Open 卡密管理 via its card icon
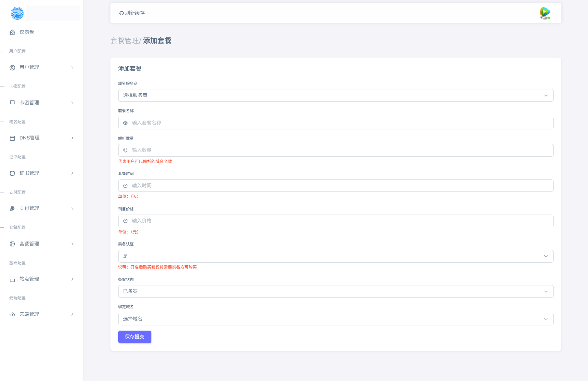The height and width of the screenshot is (381, 588). coord(12,102)
